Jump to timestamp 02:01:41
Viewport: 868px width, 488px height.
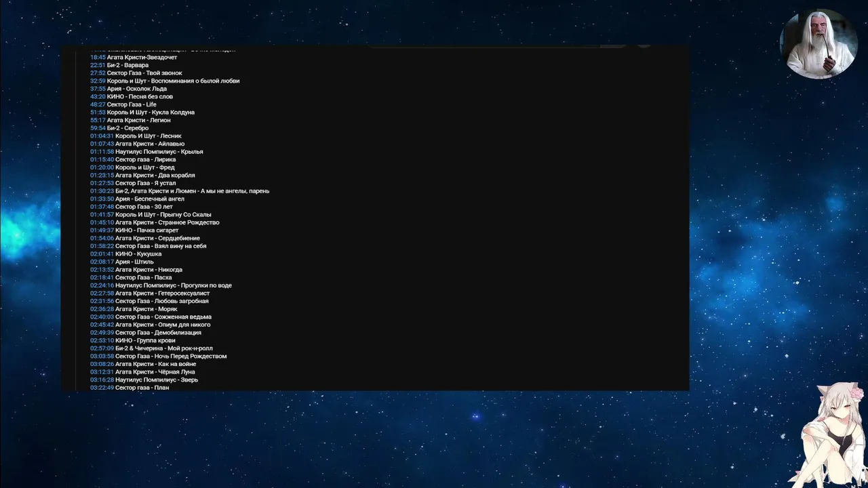102,254
